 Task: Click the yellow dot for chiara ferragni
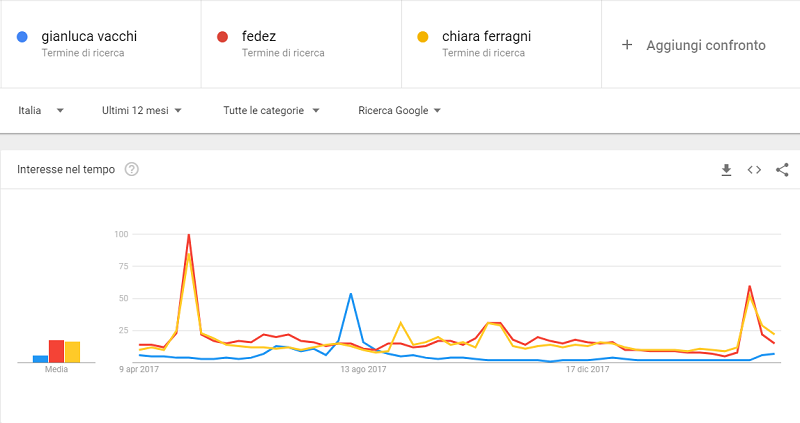click(x=422, y=37)
